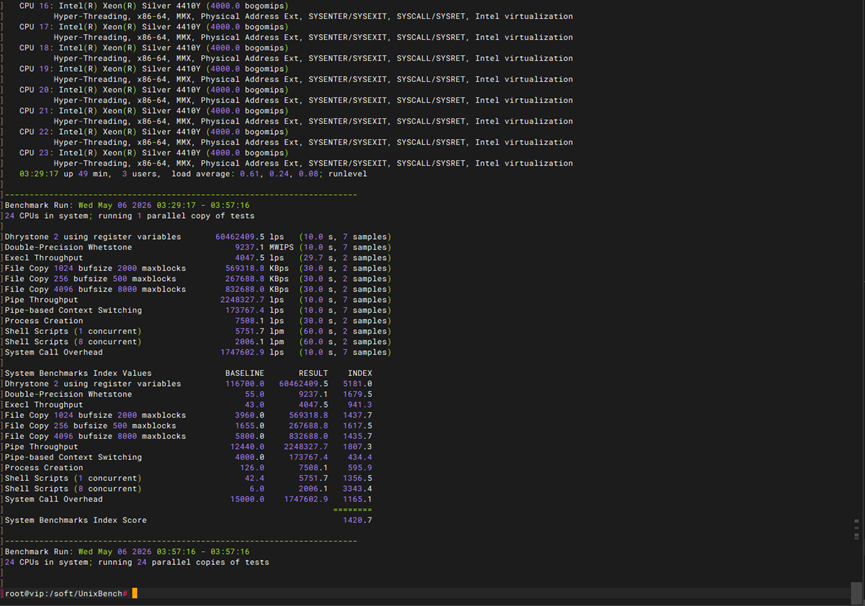Click the '2006.1 lpm' Shell Scripts value
The image size is (865, 606).
tap(259, 341)
